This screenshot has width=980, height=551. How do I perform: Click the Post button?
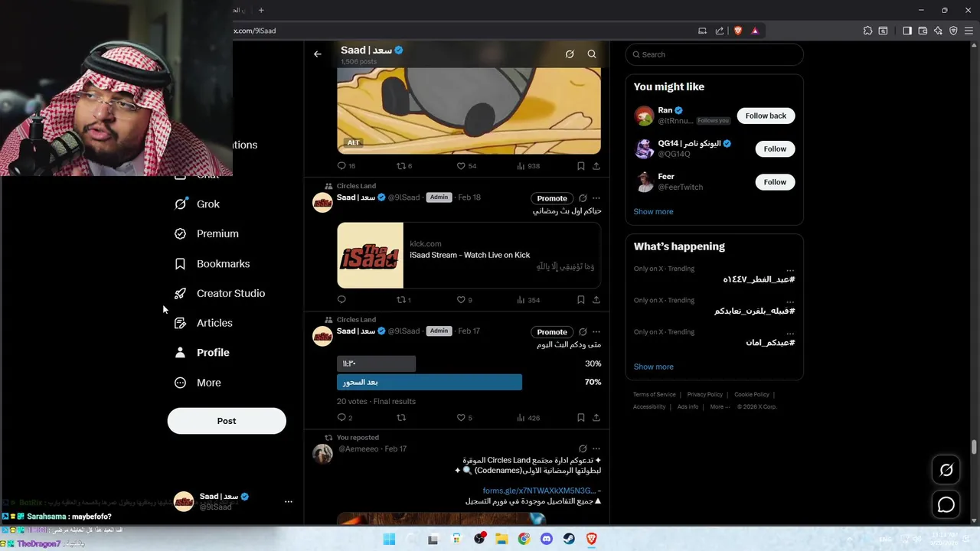tap(227, 421)
